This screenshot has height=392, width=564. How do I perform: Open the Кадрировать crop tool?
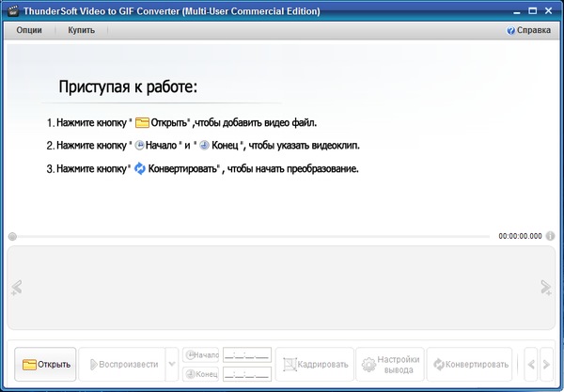[x=316, y=364]
